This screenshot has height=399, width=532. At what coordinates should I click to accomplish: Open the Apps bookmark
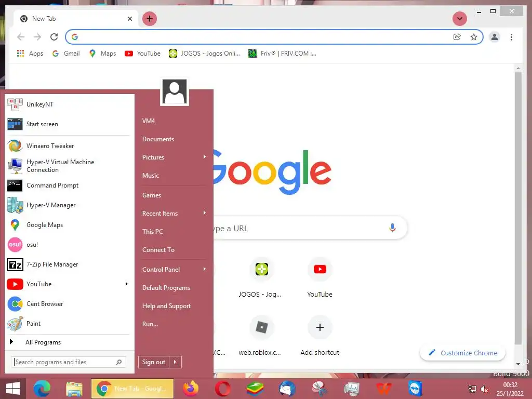(30, 54)
